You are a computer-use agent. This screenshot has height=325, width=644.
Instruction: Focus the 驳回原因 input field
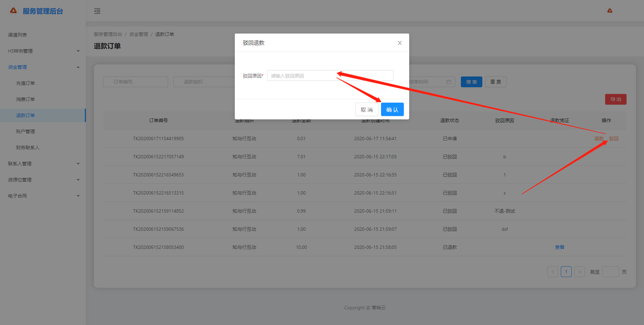click(330, 75)
